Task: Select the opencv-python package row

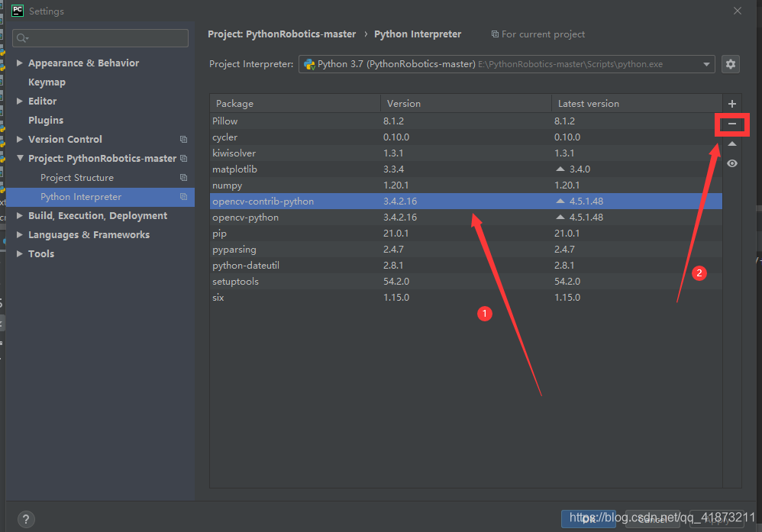Action: (x=466, y=218)
